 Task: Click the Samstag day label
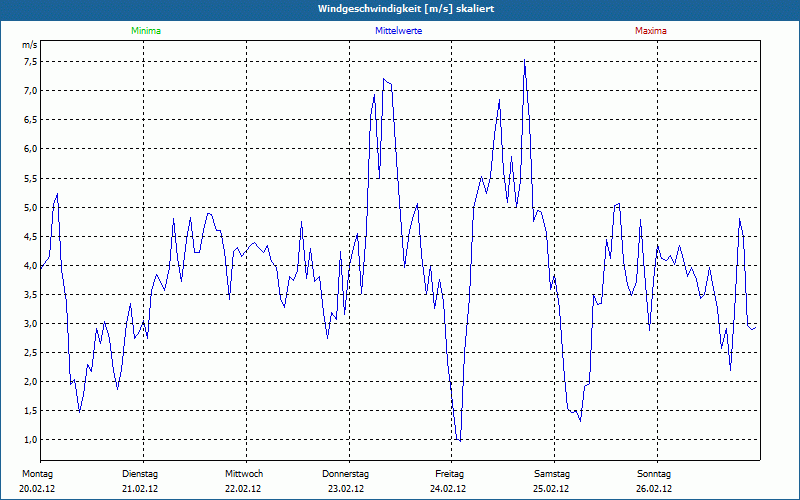(552, 474)
